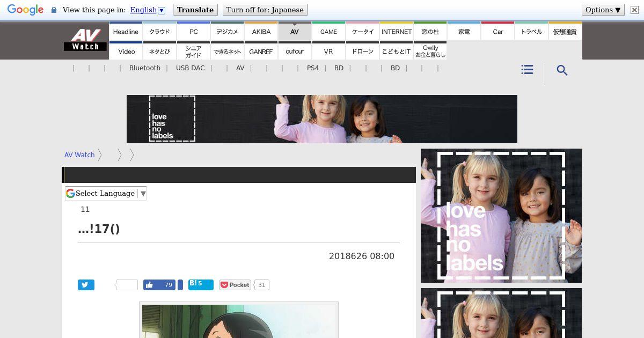Open English language dropdown in translate bar
The width and height of the screenshot is (644, 338).
click(x=148, y=10)
